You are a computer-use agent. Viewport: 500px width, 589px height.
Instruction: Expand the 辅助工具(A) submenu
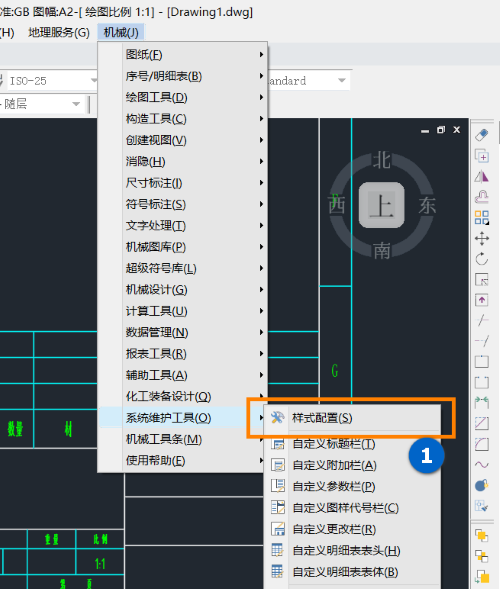coord(183,375)
